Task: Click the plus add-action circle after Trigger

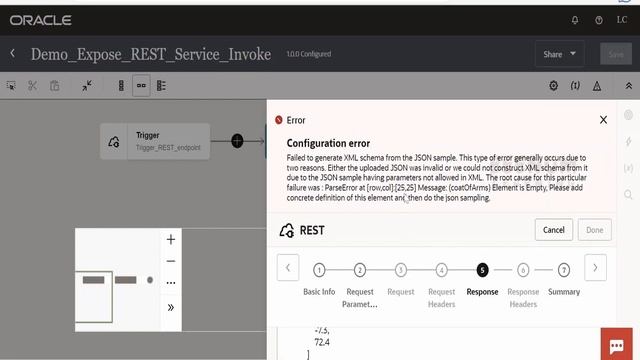Action: [x=237, y=141]
